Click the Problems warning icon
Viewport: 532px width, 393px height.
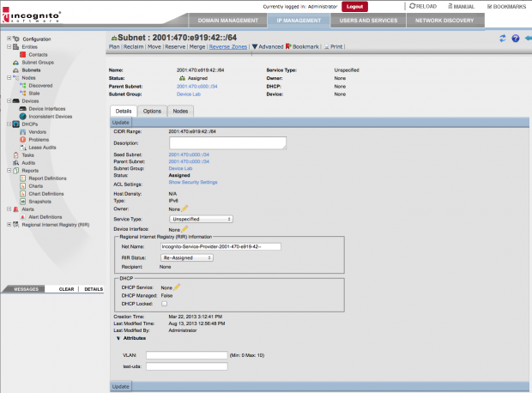coord(22,140)
